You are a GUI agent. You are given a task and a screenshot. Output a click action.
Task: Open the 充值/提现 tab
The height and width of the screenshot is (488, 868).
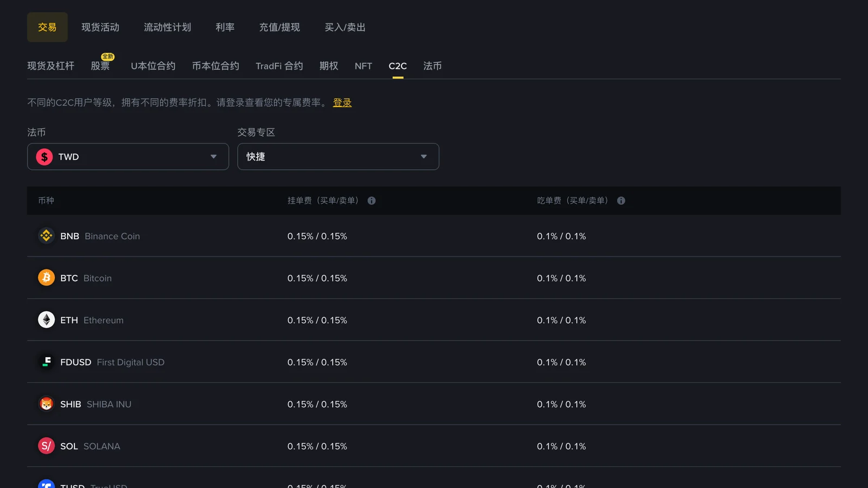[x=279, y=27]
